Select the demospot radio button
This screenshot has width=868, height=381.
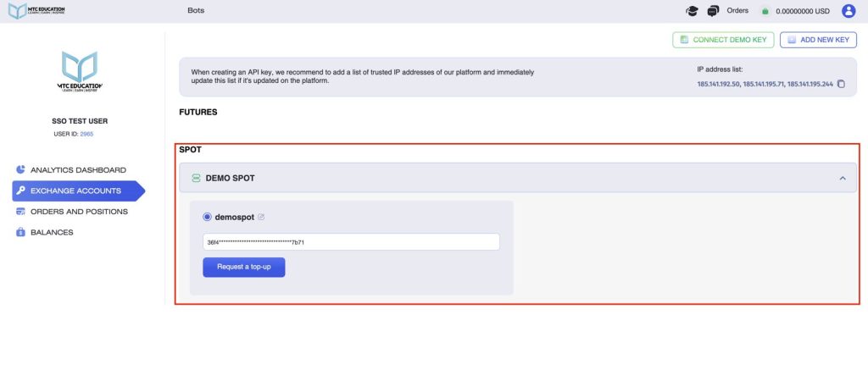click(208, 218)
